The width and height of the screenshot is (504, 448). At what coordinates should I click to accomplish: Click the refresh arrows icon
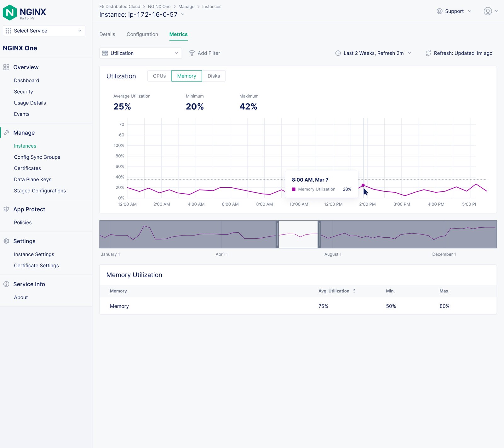428,53
